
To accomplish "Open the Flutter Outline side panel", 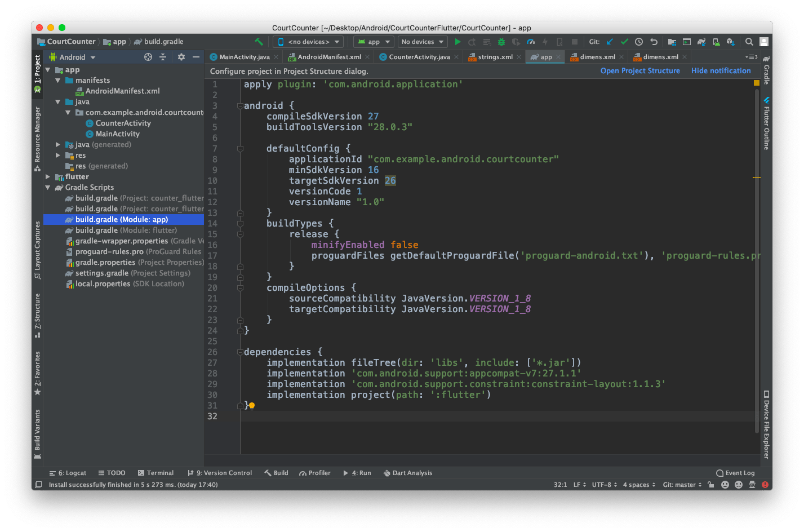I will pyautogui.click(x=766, y=123).
